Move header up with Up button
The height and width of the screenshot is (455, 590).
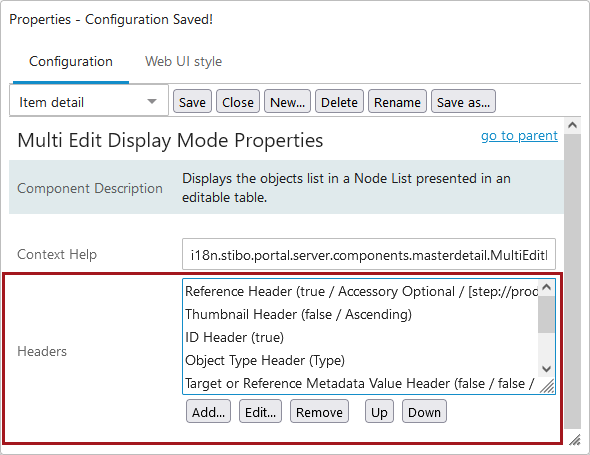(x=379, y=412)
